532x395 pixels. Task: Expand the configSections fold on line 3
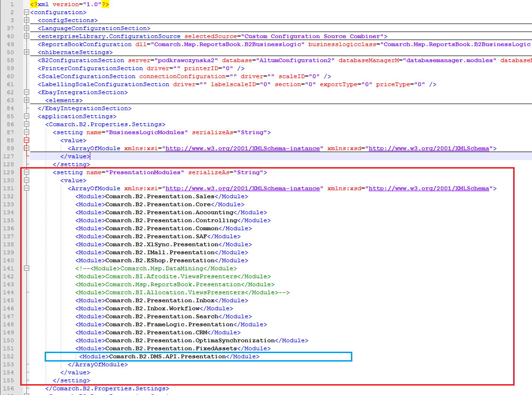coord(26,20)
